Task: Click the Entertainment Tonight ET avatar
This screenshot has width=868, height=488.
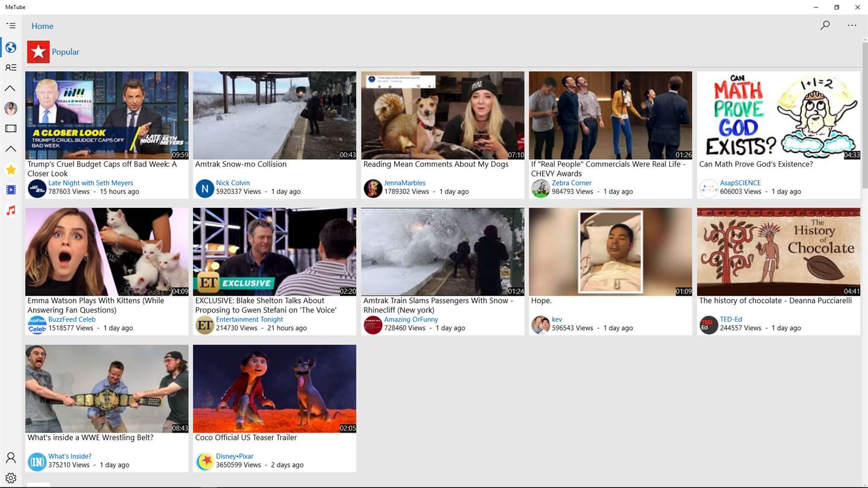Action: click(205, 325)
